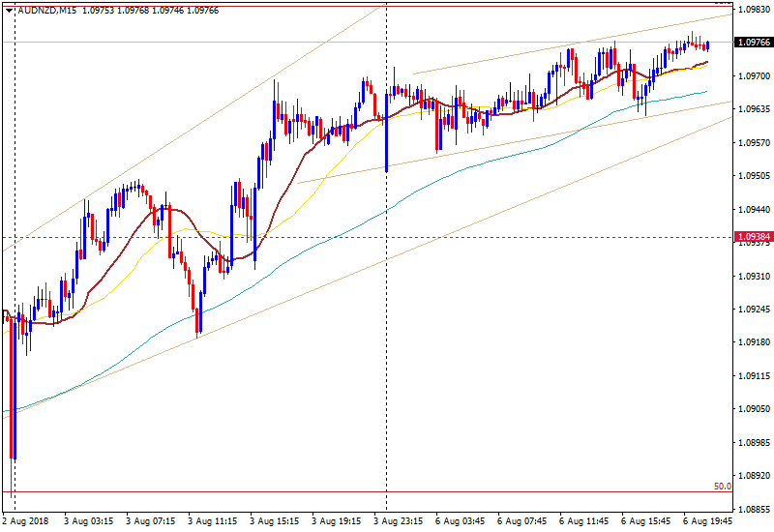The width and height of the screenshot is (774, 532).
Task: Click the AUDNZD,M15 chart title text
Action: click(48, 11)
